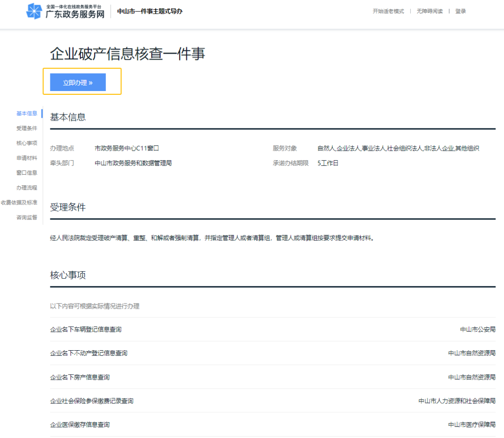Select 核心事项 in the sidebar
Screen dimensions: 504x438
pyautogui.click(x=26, y=142)
